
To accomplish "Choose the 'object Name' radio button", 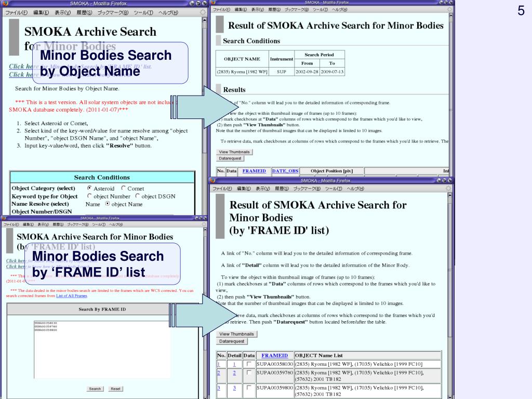I will tap(108, 204).
